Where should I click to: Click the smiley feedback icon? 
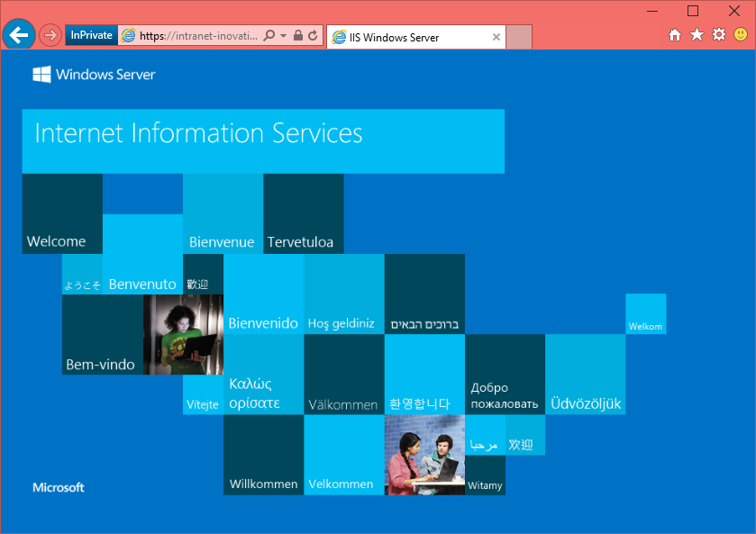(741, 35)
